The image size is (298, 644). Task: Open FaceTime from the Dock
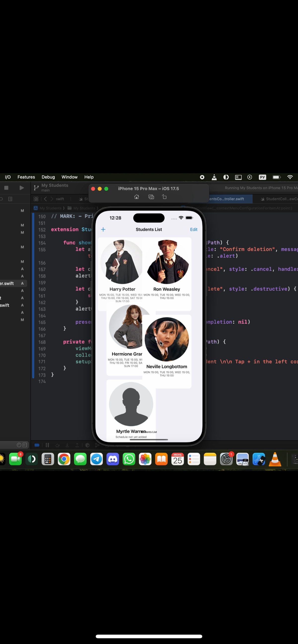pyautogui.click(x=16, y=459)
